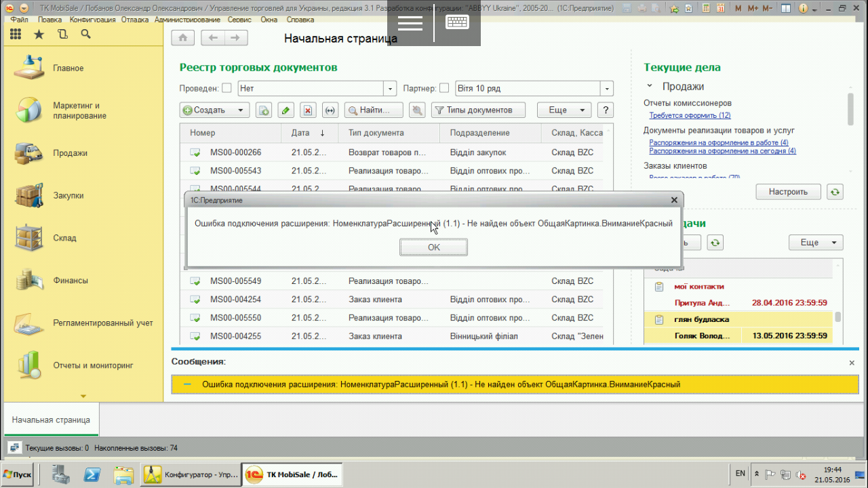Open calendar icon in title bar
This screenshot has height=488, width=868.
click(721, 9)
